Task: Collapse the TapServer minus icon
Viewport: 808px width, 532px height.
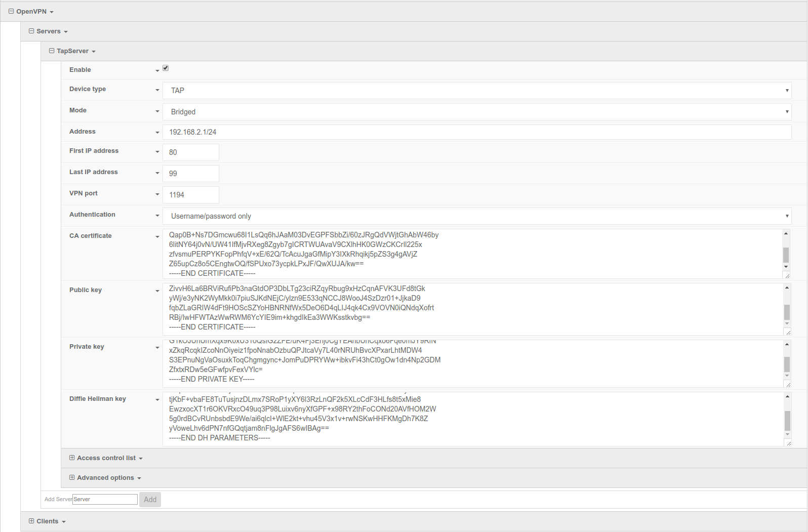Action: [52, 51]
